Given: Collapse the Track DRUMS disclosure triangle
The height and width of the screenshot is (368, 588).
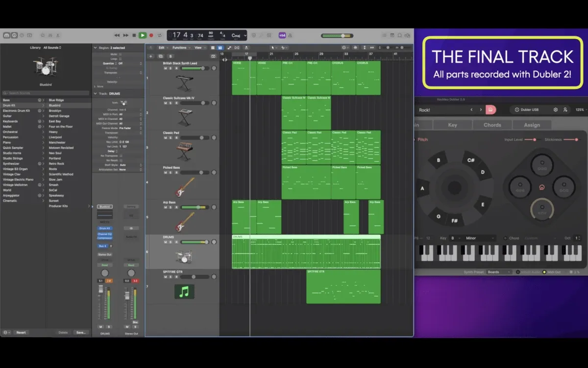Looking at the screenshot, I should 95,93.
